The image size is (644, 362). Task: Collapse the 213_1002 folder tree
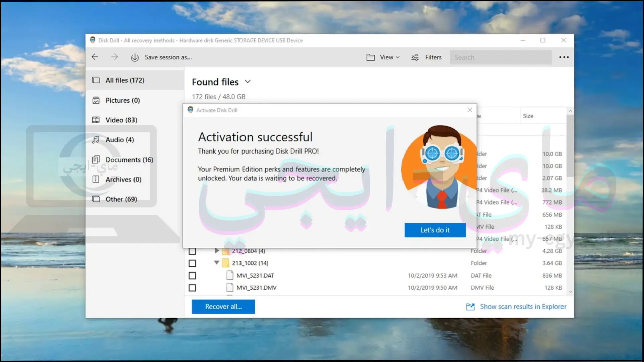217,263
